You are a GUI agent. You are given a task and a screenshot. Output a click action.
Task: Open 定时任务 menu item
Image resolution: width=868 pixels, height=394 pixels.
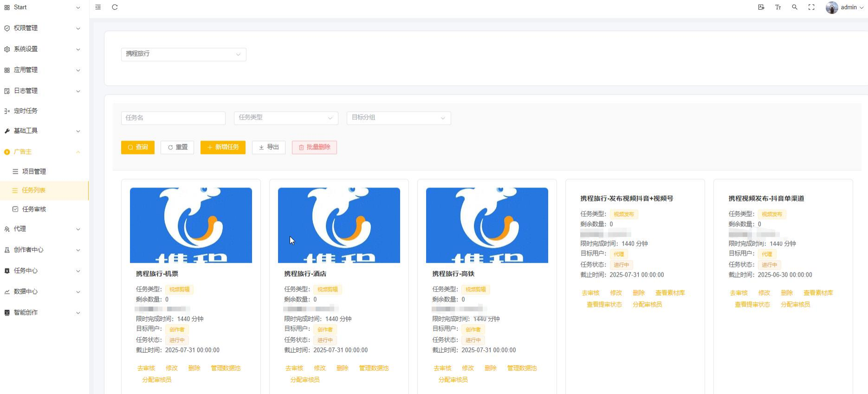pos(44,110)
